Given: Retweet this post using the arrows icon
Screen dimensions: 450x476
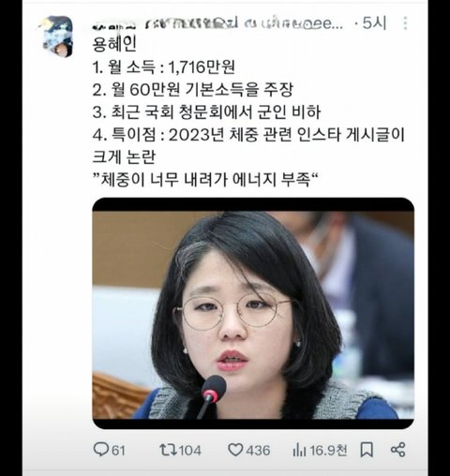Looking at the screenshot, I should 169,450.
